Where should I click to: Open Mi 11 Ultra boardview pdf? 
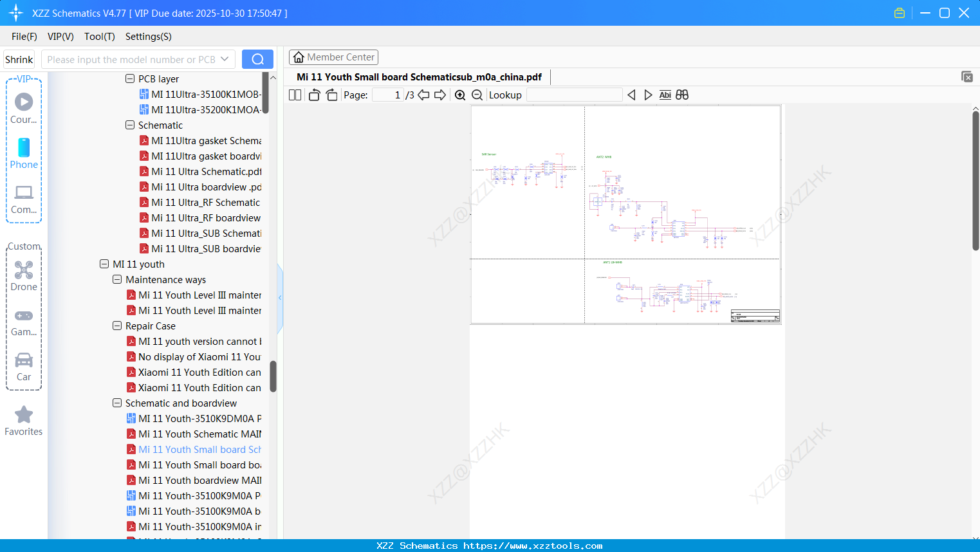200,187
